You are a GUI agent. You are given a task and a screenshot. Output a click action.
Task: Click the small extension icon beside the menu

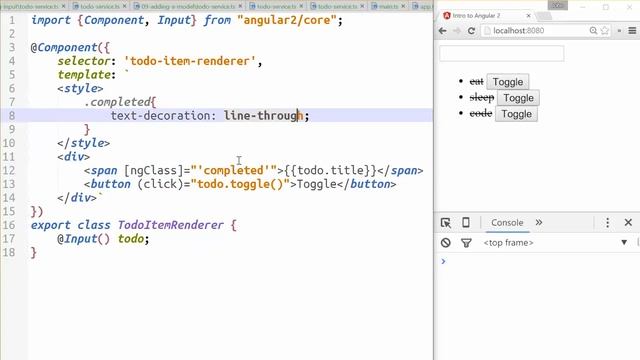point(619,31)
